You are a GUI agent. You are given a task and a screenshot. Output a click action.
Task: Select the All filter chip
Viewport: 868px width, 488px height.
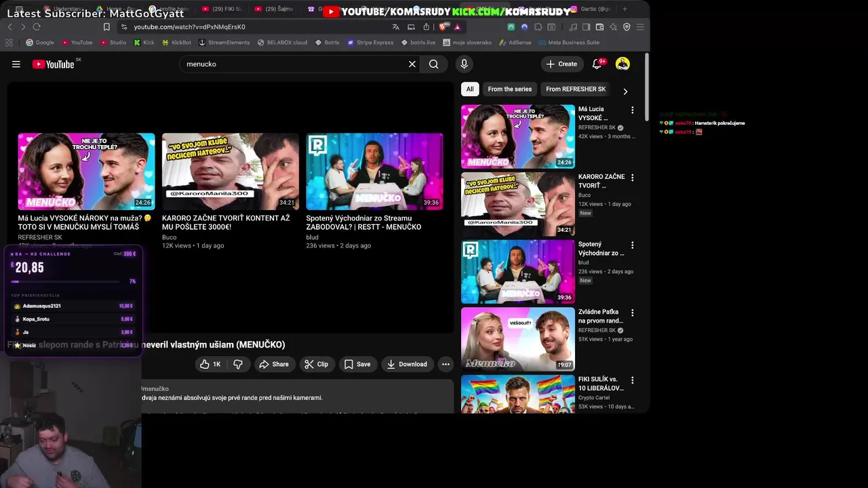tap(470, 89)
